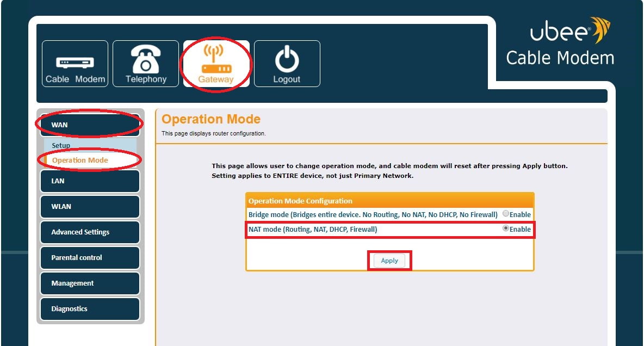Select the Gateway antenna icon tab

click(x=216, y=64)
